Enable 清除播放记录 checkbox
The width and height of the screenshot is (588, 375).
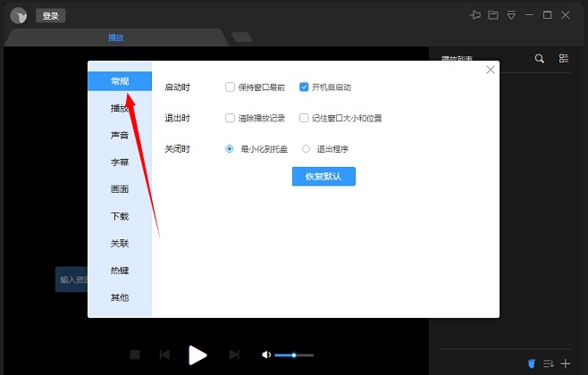[230, 118]
